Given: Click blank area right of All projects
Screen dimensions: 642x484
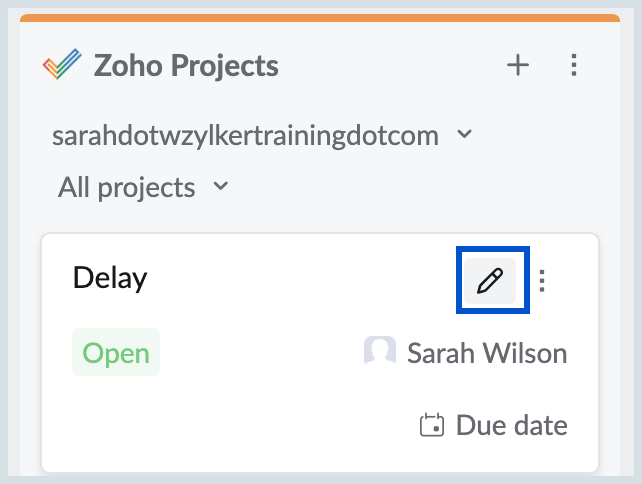Looking at the screenshot, I should [x=420, y=187].
